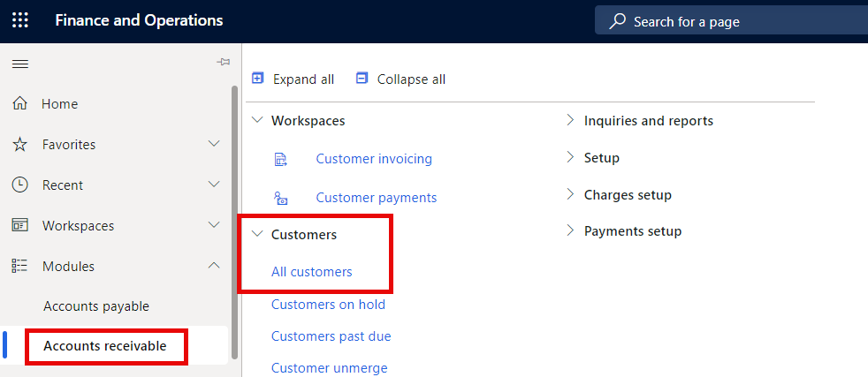Expand the Favorites chevron
Image resolution: width=868 pixels, height=377 pixels.
pyautogui.click(x=214, y=144)
